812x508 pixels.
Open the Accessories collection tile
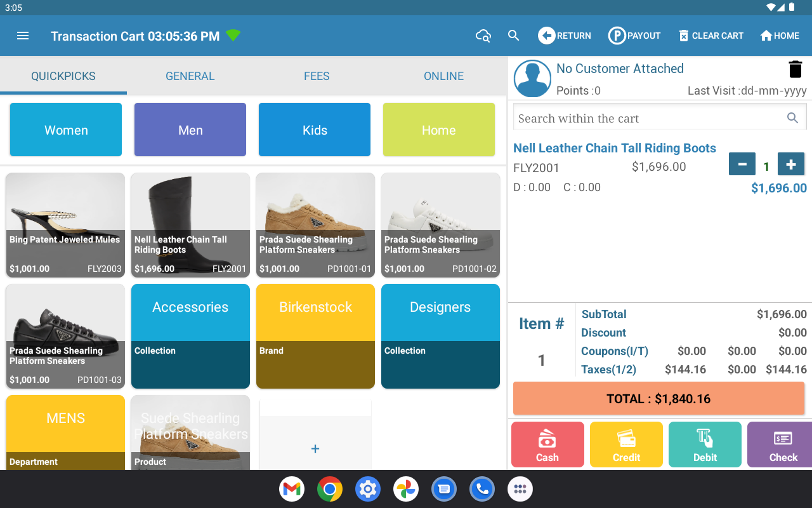(190, 337)
